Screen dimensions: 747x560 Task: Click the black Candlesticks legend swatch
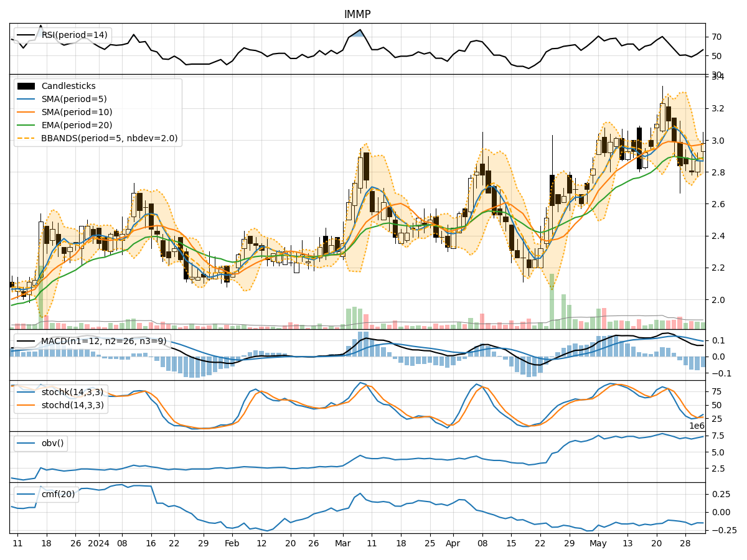26,86
